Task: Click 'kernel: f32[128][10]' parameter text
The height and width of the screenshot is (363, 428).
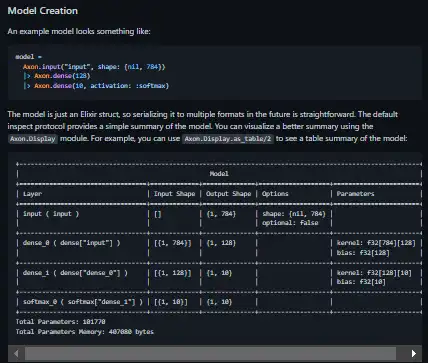Action: [374, 273]
